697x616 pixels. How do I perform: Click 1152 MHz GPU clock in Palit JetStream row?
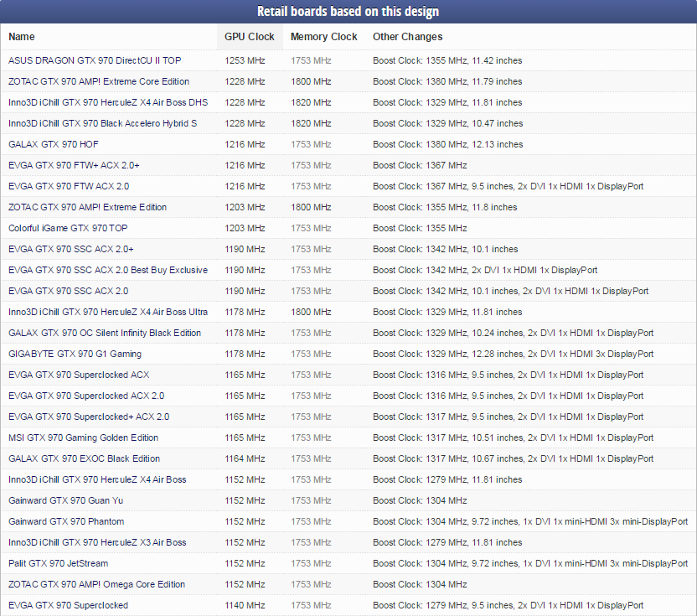coord(245,562)
